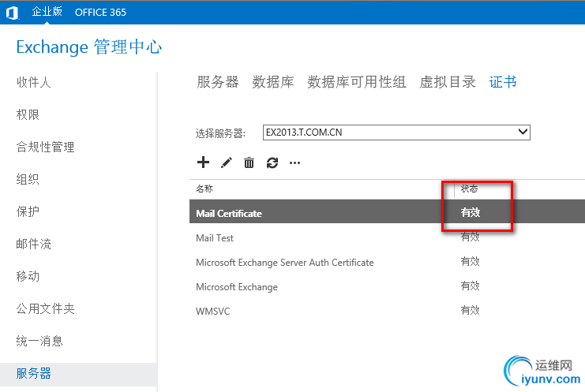The width and height of the screenshot is (585, 392).
Task: Select the Mail Test certificate row
Action: tap(215, 237)
